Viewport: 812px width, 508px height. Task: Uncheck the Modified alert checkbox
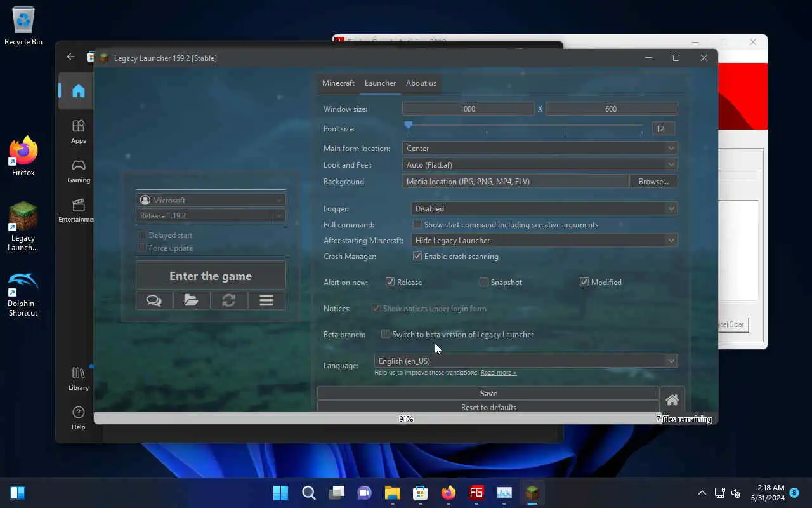584,282
